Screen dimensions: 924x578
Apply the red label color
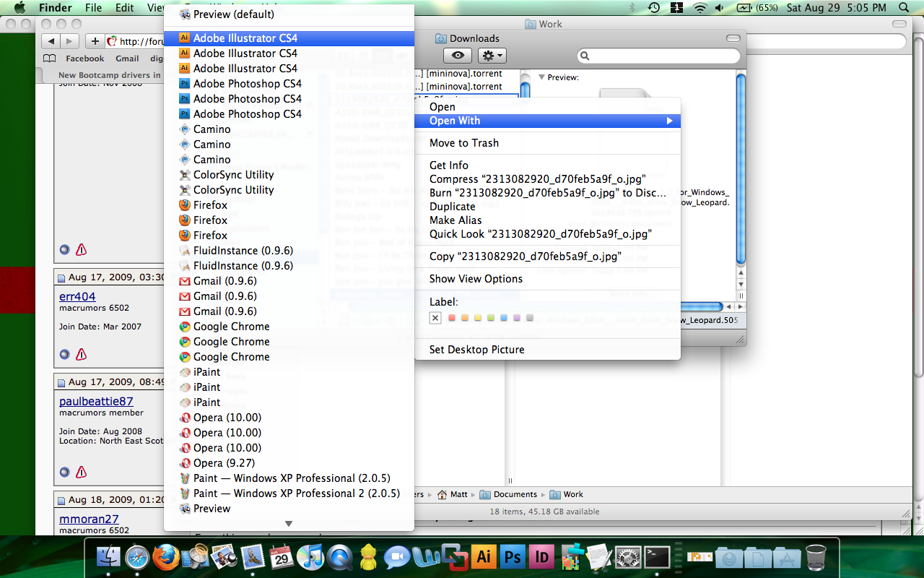(452, 318)
